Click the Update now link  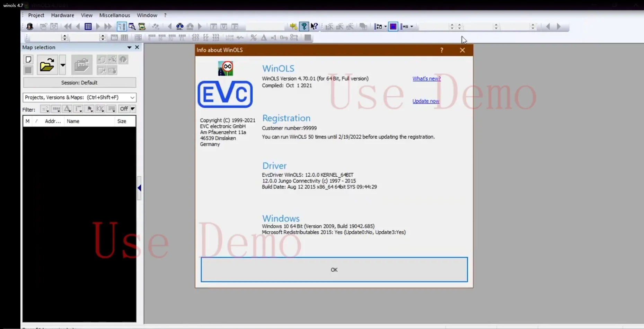pyautogui.click(x=426, y=101)
